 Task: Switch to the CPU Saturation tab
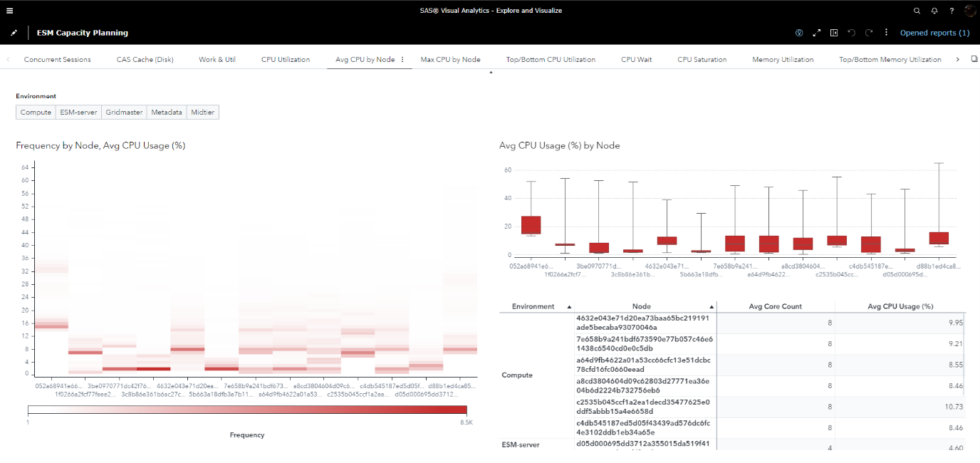coord(702,60)
